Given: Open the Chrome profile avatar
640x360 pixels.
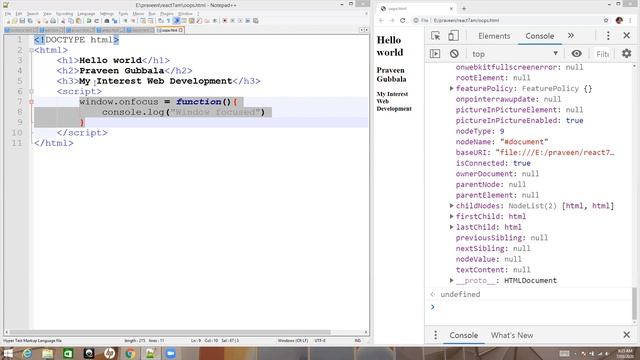Looking at the screenshot, I should (619, 20).
